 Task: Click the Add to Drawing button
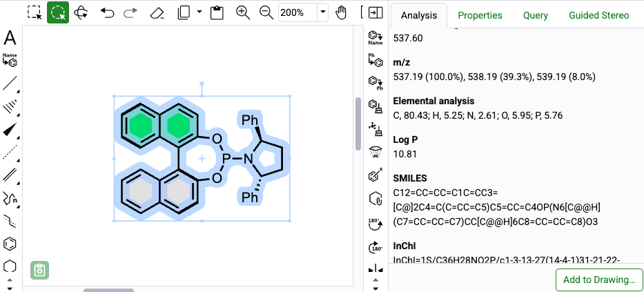click(x=598, y=280)
